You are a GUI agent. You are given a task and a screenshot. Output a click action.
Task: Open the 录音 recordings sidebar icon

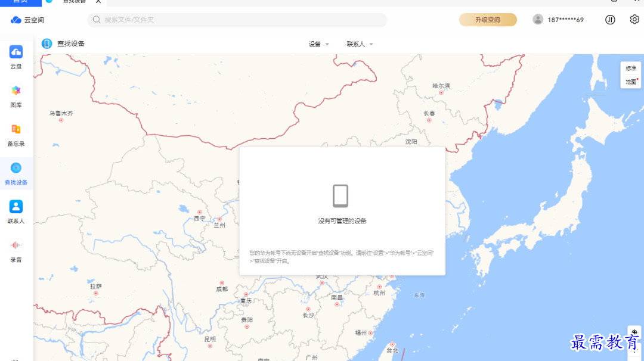[x=16, y=245]
